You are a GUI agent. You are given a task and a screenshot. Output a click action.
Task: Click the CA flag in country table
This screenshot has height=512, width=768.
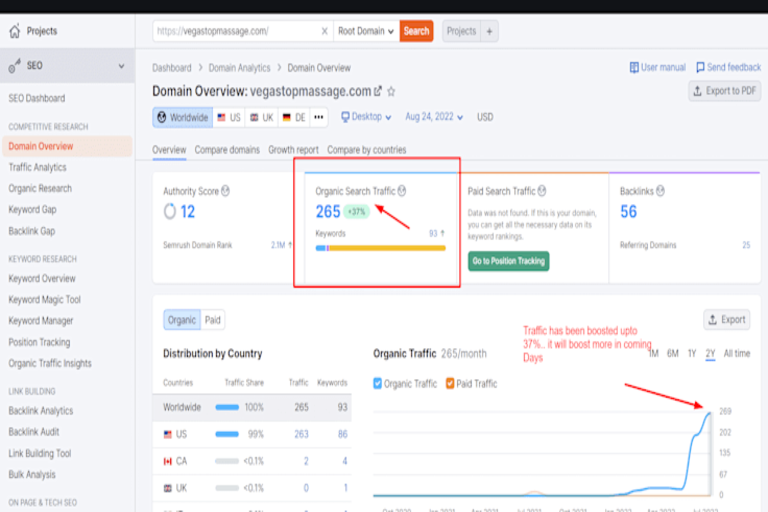[x=168, y=461]
